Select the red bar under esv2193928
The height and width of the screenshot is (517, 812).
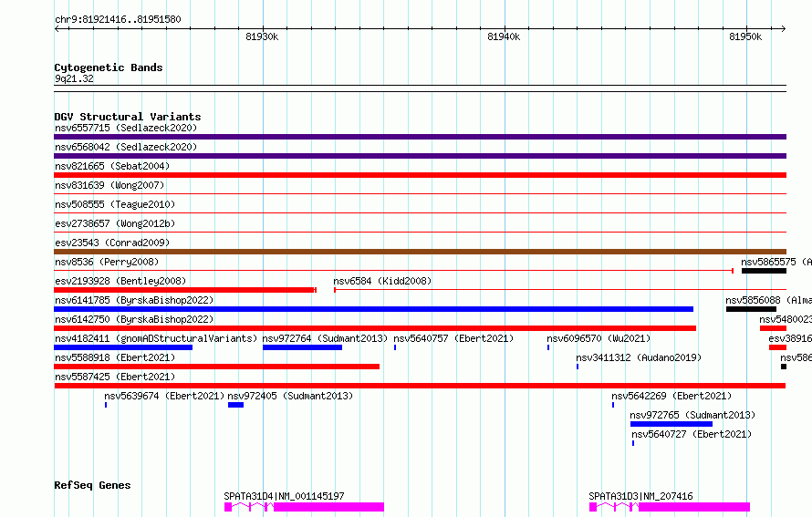click(x=185, y=290)
